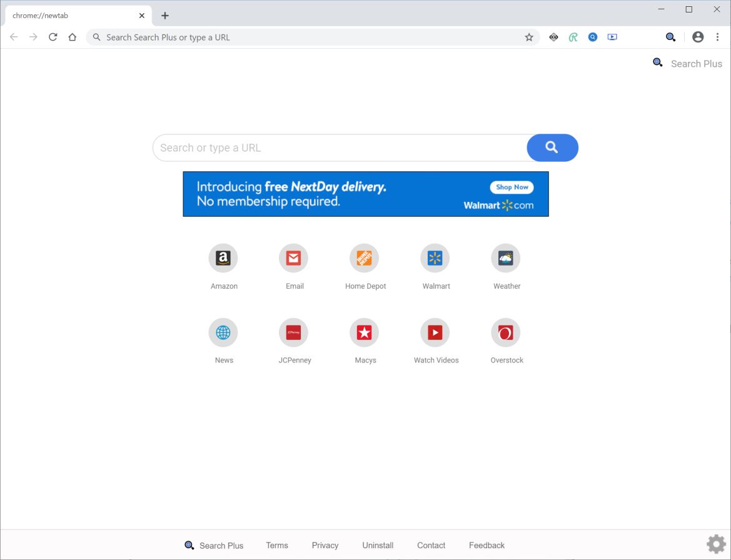
Task: Go to the home page icon
Action: click(73, 37)
